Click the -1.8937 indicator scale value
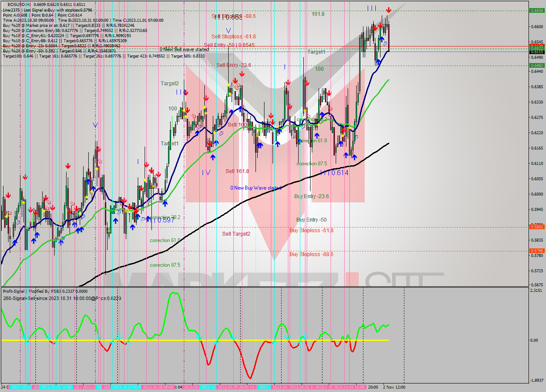Image resolution: width=546 pixels, height=392 pixels. (x=536, y=381)
